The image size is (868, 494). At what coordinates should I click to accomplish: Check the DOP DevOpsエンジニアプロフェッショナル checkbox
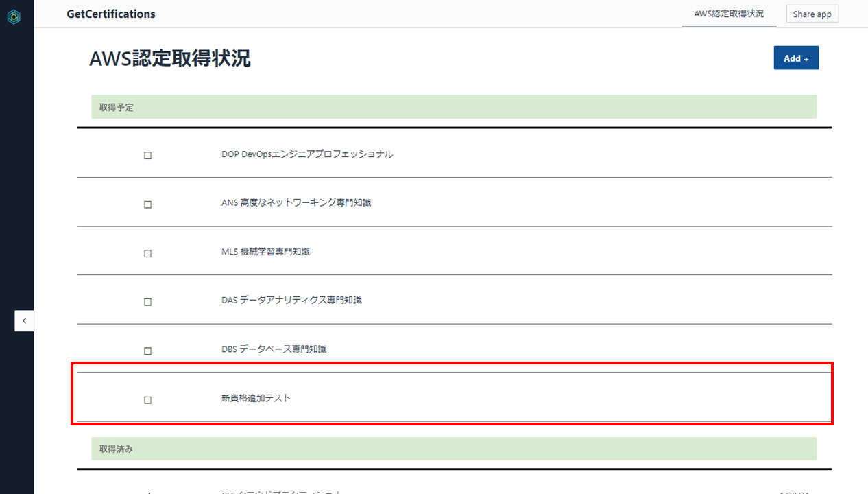(147, 156)
